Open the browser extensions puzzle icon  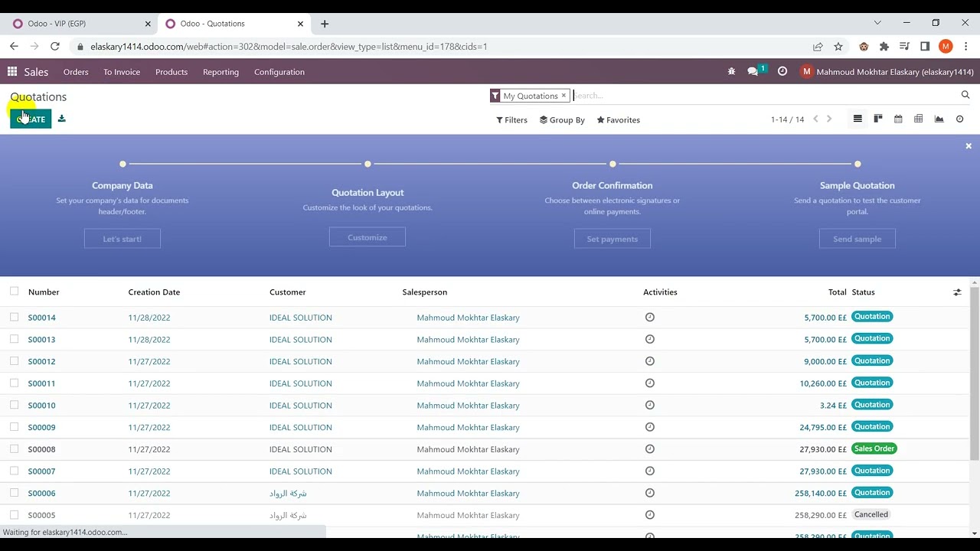[x=884, y=47]
